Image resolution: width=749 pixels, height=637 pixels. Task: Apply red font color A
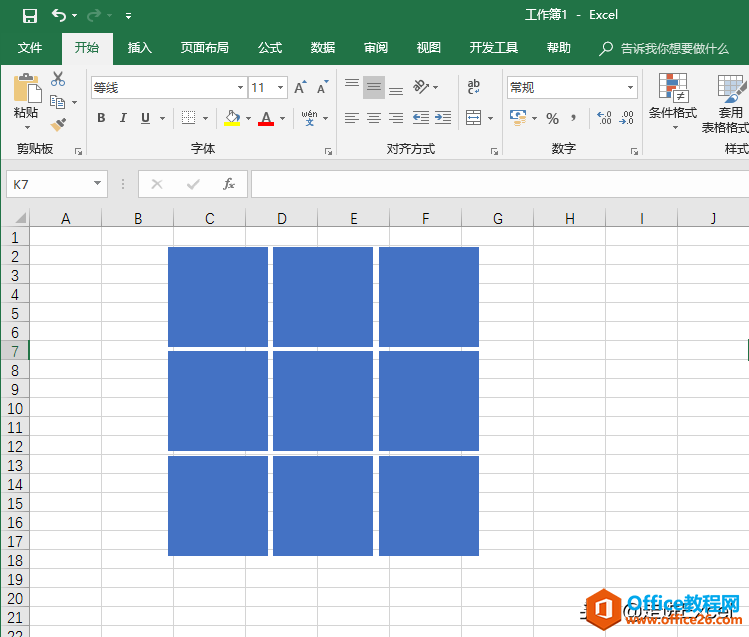click(x=266, y=117)
